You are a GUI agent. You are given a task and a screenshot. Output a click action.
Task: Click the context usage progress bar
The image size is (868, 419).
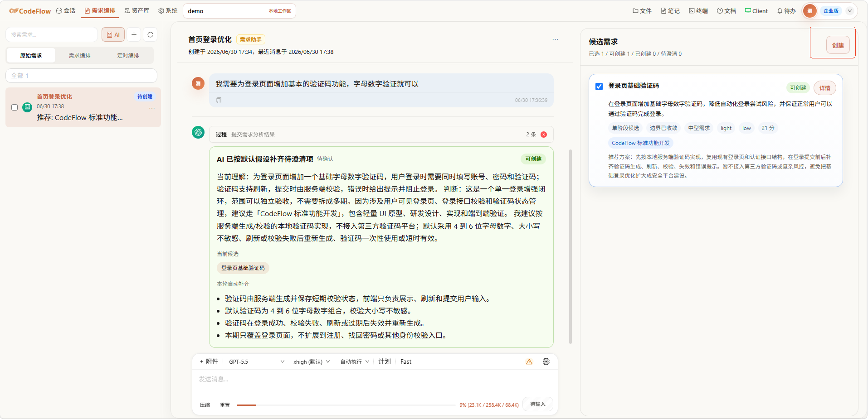pos(346,405)
